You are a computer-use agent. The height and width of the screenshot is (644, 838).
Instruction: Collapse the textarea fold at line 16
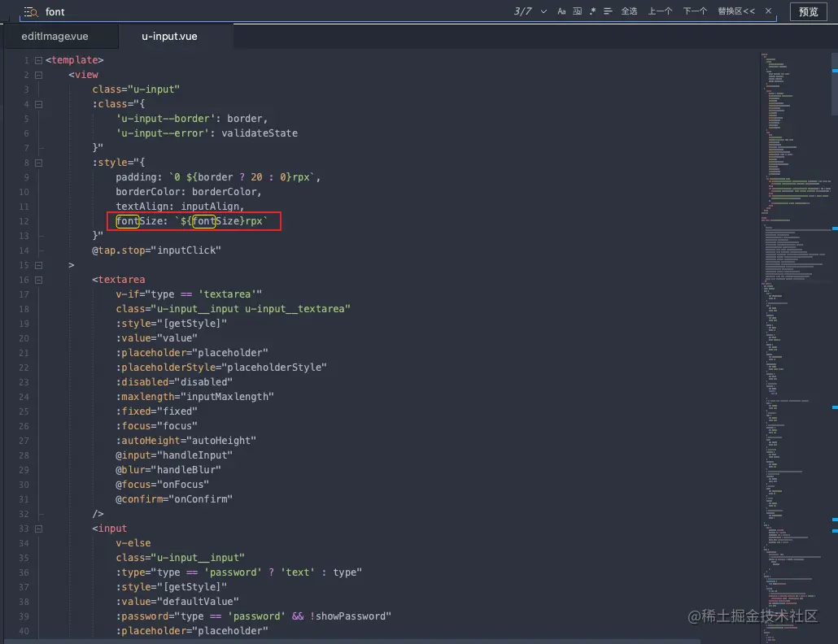[38, 280]
